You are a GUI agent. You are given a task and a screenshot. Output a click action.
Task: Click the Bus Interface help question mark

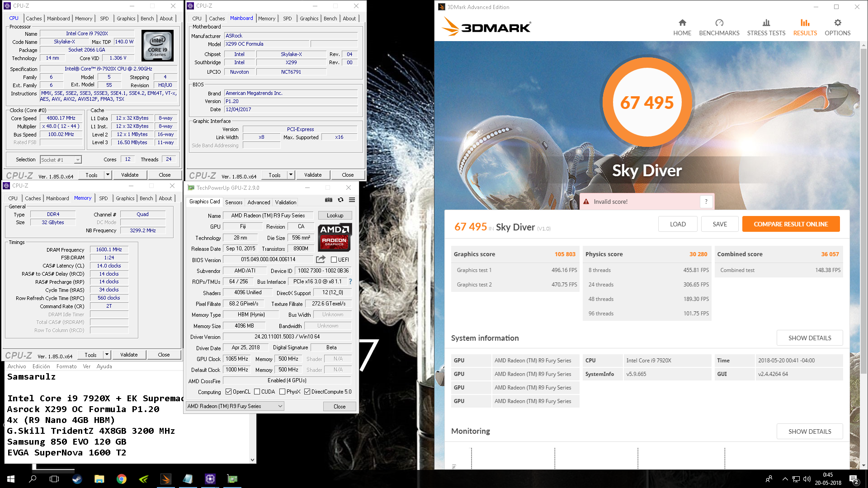tap(350, 282)
